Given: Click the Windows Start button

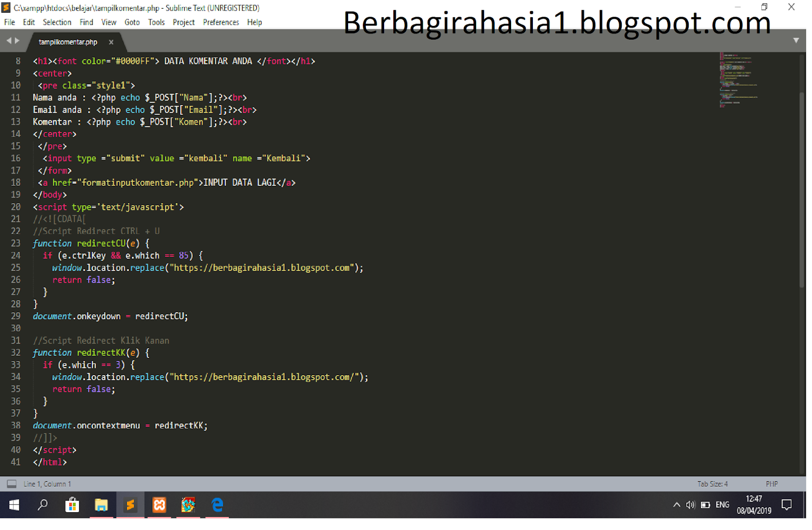Looking at the screenshot, I should (14, 505).
